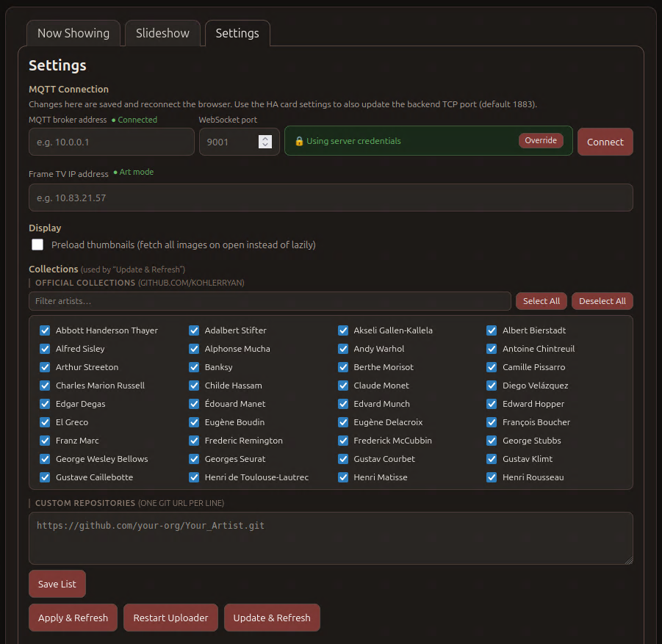Toggle Édouard Manet checkbox

click(194, 404)
